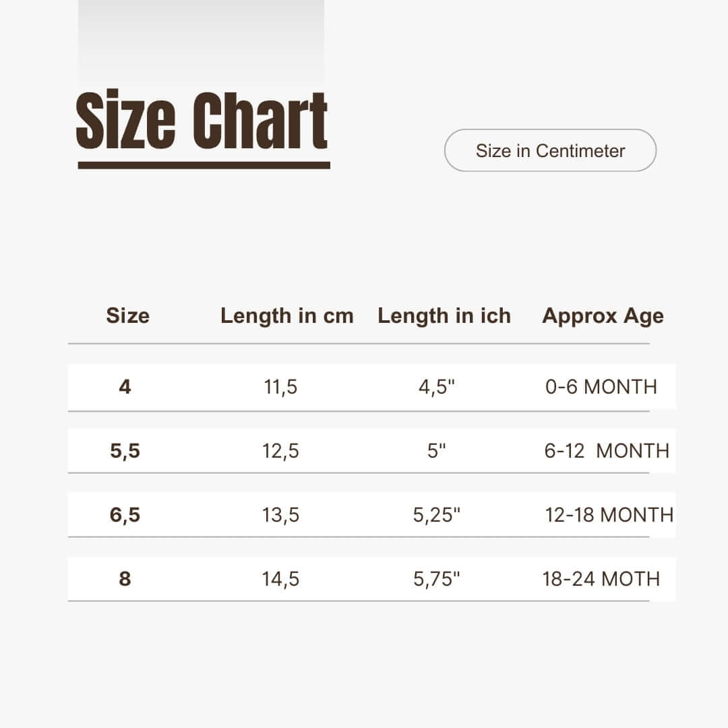Click the 11,5 cm length cell
728x728 pixels.
(x=280, y=387)
